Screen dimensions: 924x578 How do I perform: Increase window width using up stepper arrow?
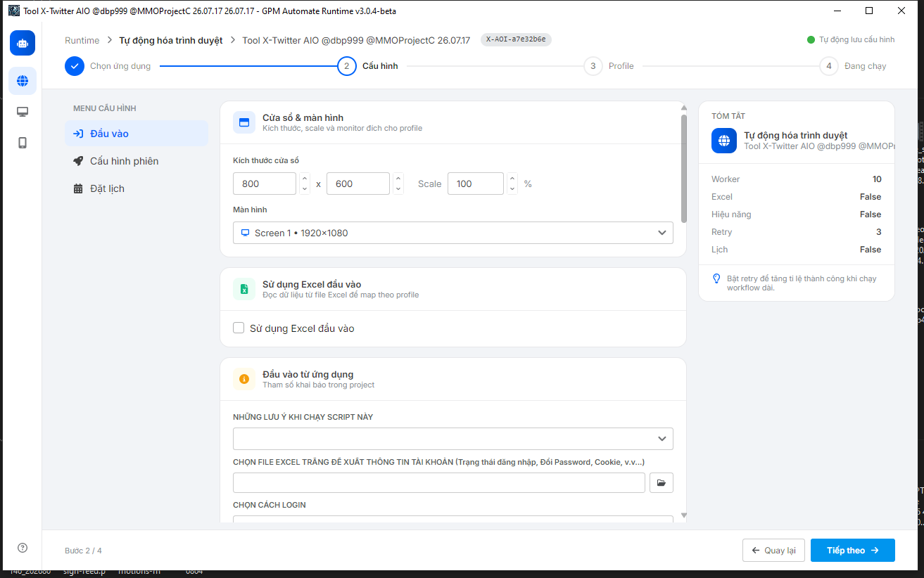[x=305, y=179]
